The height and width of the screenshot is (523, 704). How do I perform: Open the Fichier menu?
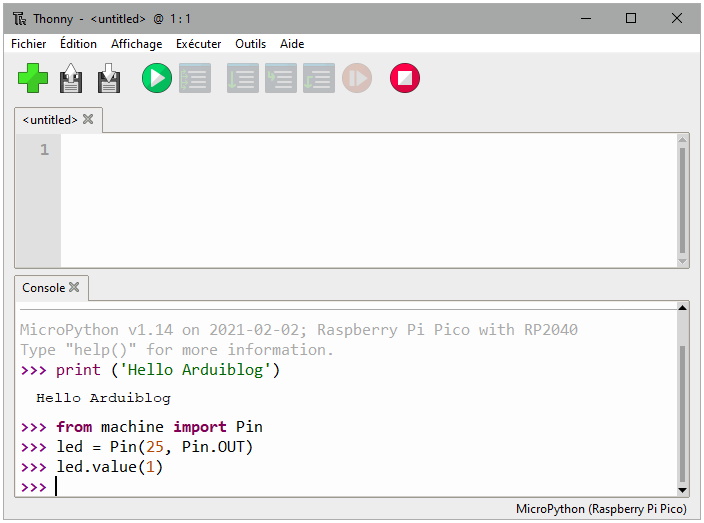[29, 44]
